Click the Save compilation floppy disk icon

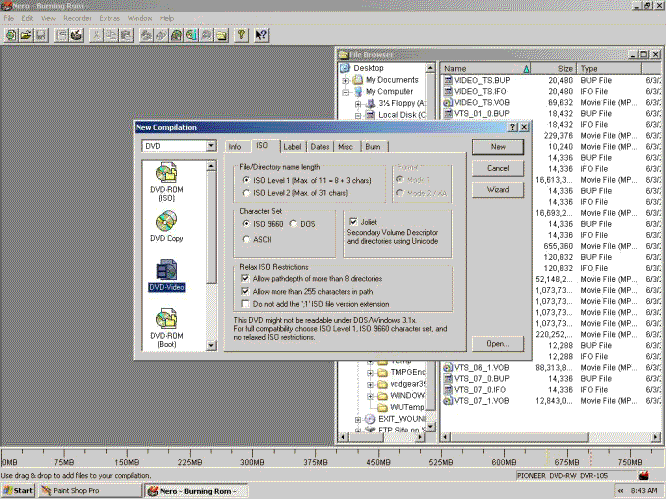(41, 35)
